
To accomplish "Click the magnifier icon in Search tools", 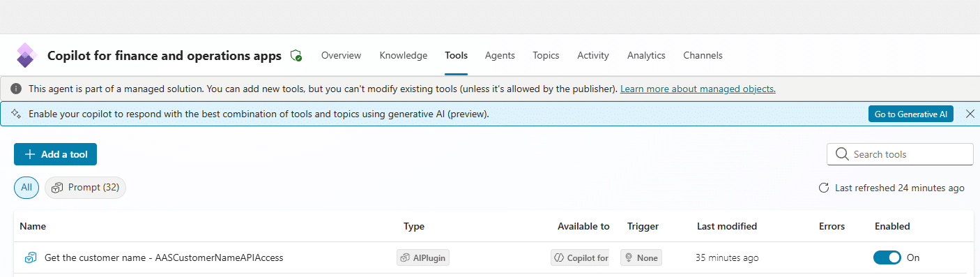I will click(x=841, y=154).
